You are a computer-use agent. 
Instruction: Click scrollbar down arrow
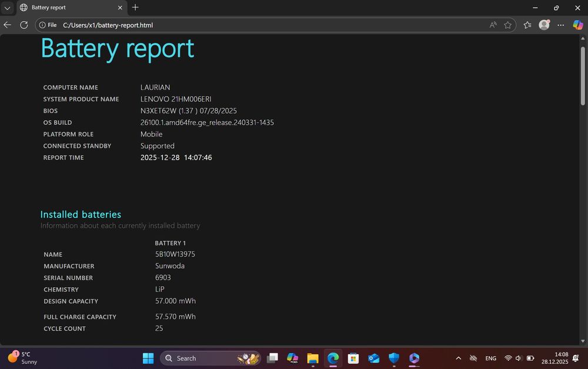583,341
